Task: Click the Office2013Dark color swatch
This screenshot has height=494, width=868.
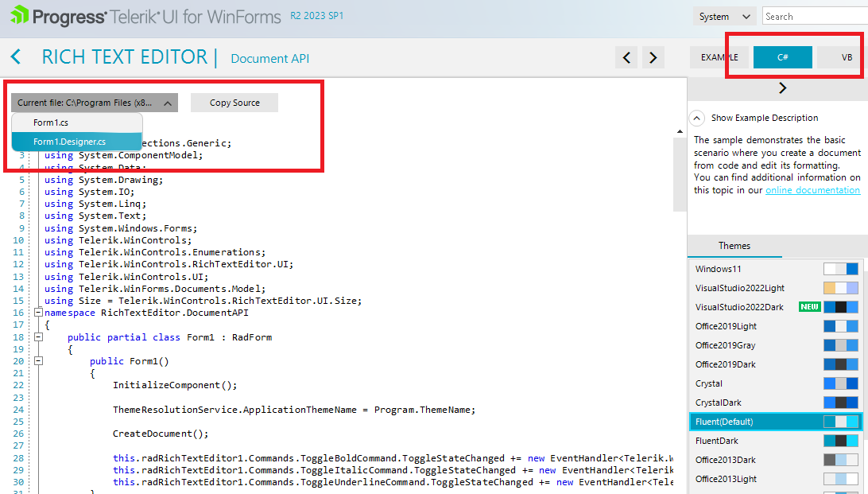Action: (x=841, y=460)
